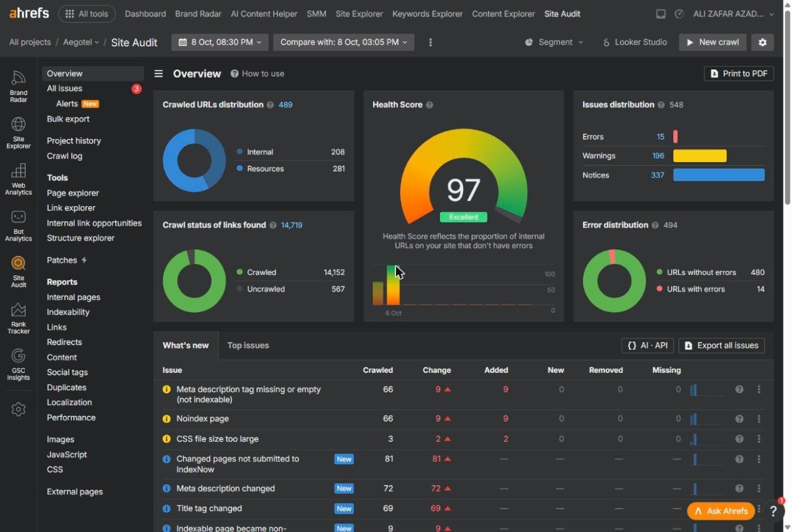The height and width of the screenshot is (532, 792).
Task: Click the yellow Warnings distribution bar
Action: point(699,156)
